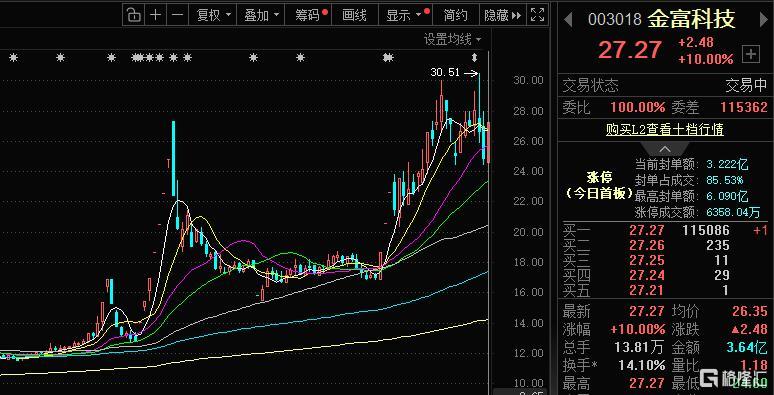The image size is (774, 395).
Task: Click 委差 value 115362
Action: tap(744, 107)
